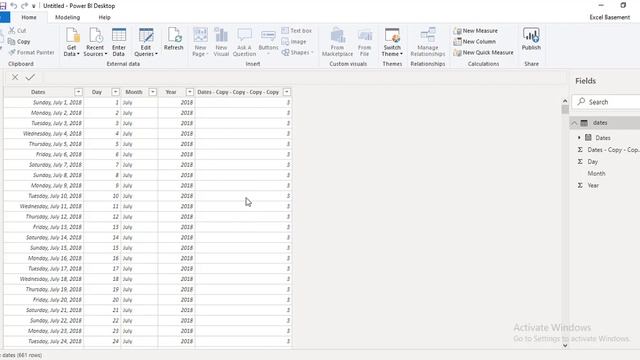The image size is (640, 360).
Task: Switch to the Modeling tab
Action: pos(67,17)
